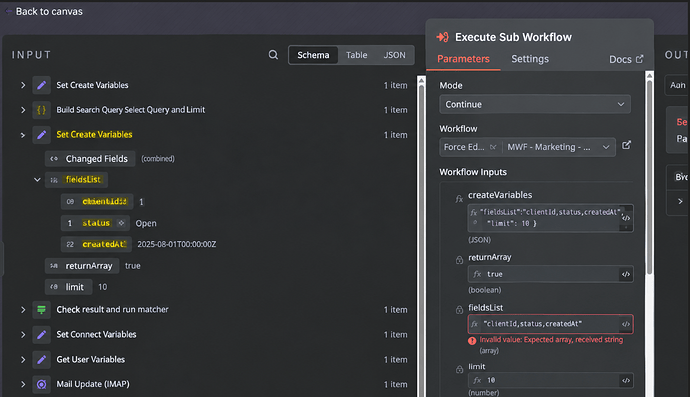
Task: Open the input search icon
Action: point(273,55)
